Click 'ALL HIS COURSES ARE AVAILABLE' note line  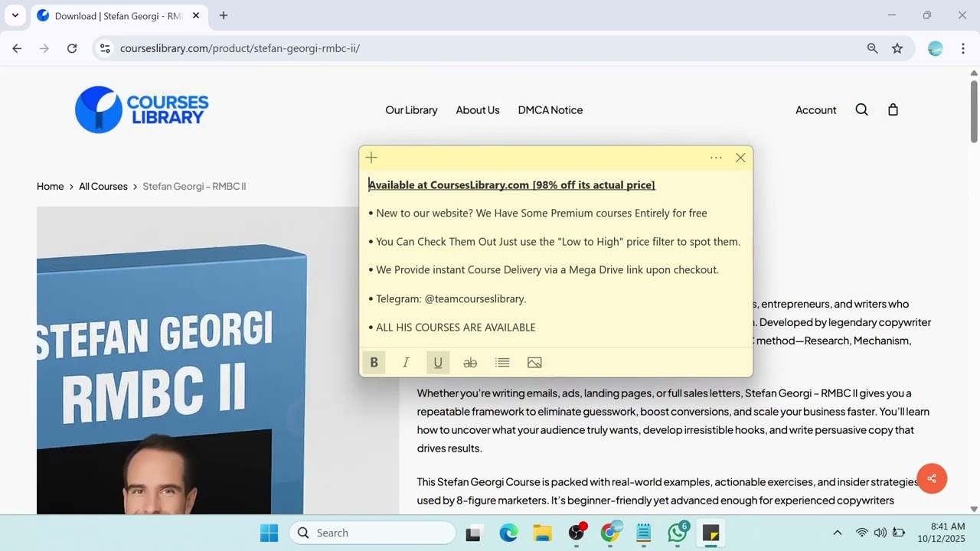456,328
